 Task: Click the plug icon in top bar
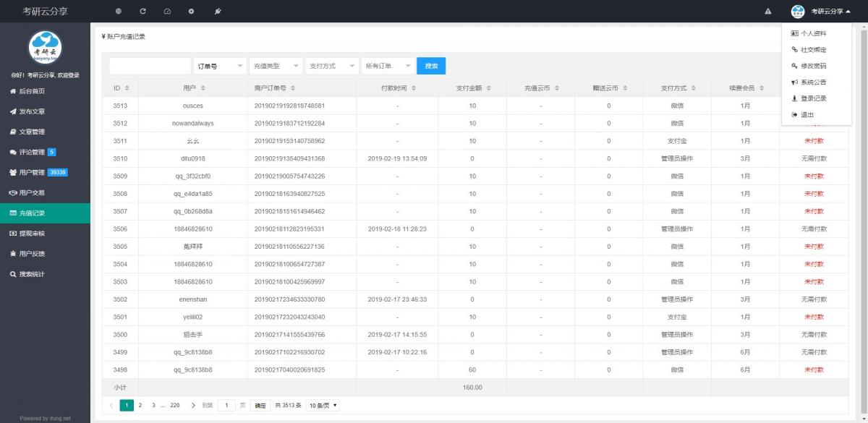pyautogui.click(x=218, y=12)
